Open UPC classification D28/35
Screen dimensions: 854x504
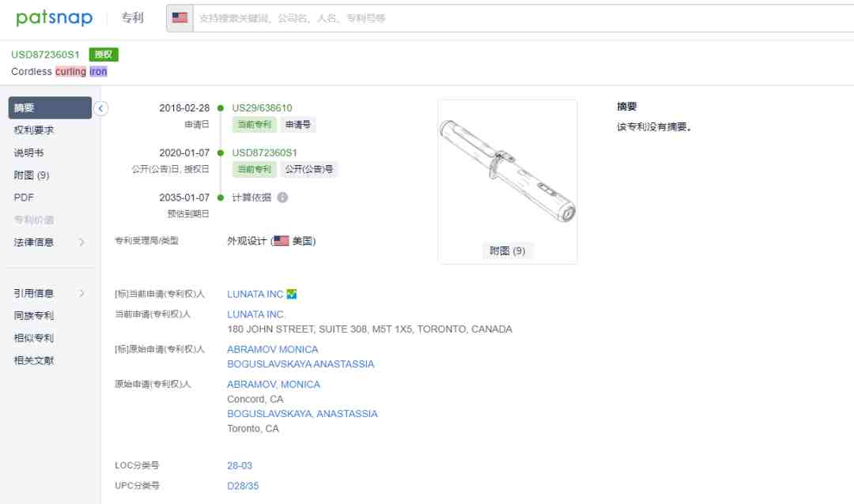coord(243,486)
